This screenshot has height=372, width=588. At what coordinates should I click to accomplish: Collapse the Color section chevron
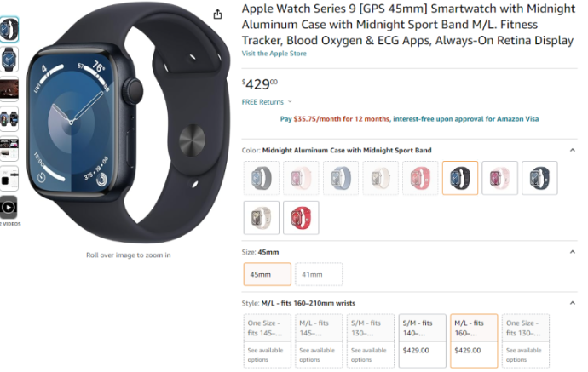573,150
